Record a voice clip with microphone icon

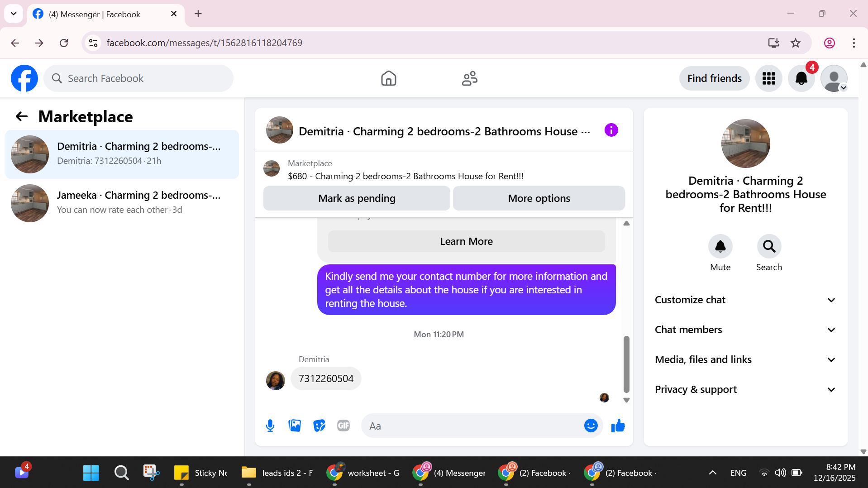pos(270,426)
